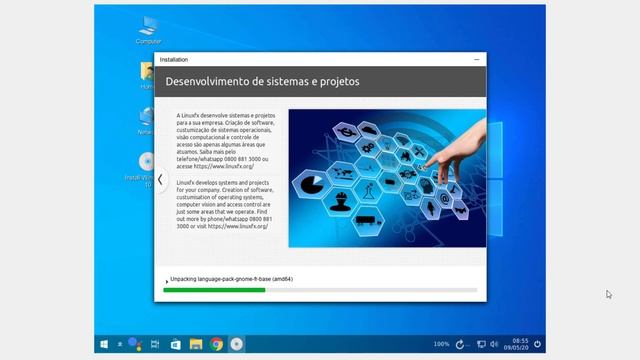Show the previous installer slide
The height and width of the screenshot is (360, 640).
(160, 179)
